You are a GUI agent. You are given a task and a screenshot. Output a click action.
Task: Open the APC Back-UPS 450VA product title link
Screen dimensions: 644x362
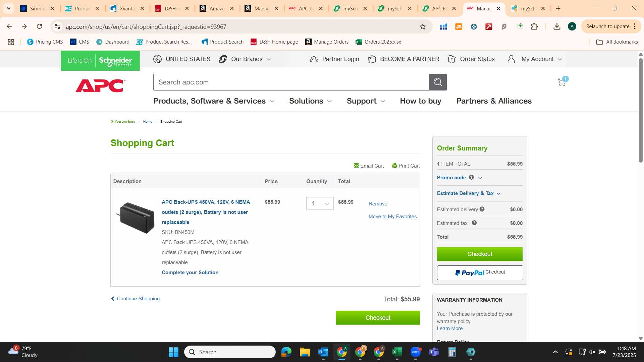[x=206, y=212]
